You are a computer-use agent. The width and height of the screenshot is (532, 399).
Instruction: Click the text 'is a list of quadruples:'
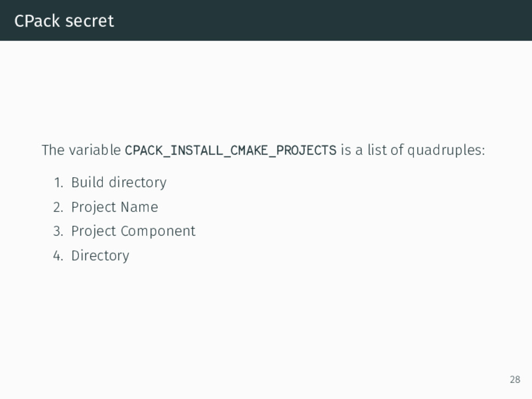coord(413,150)
